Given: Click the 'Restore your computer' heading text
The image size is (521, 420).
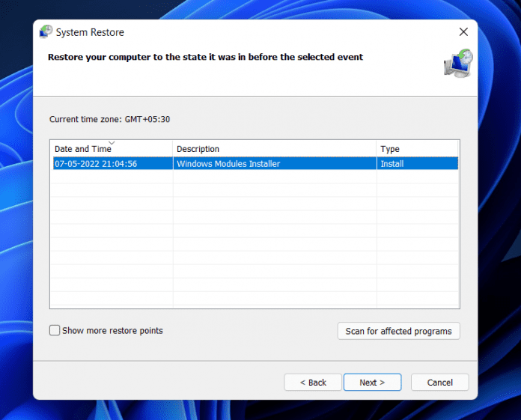Looking at the screenshot, I should [x=205, y=57].
